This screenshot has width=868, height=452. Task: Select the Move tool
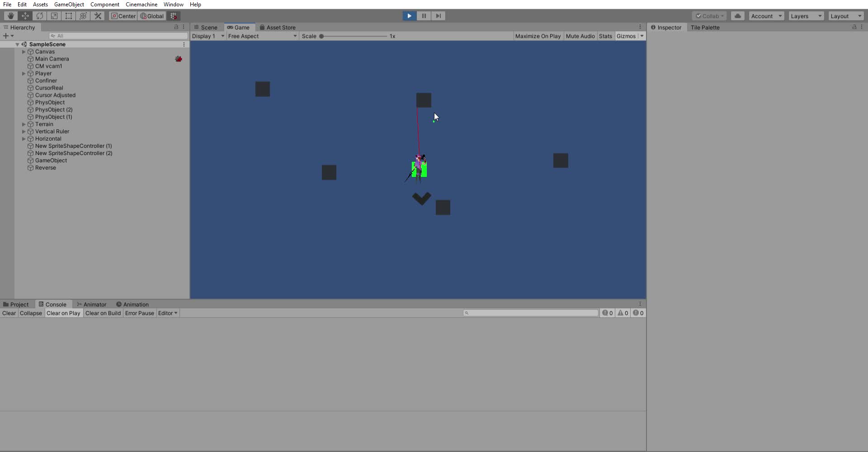(25, 16)
